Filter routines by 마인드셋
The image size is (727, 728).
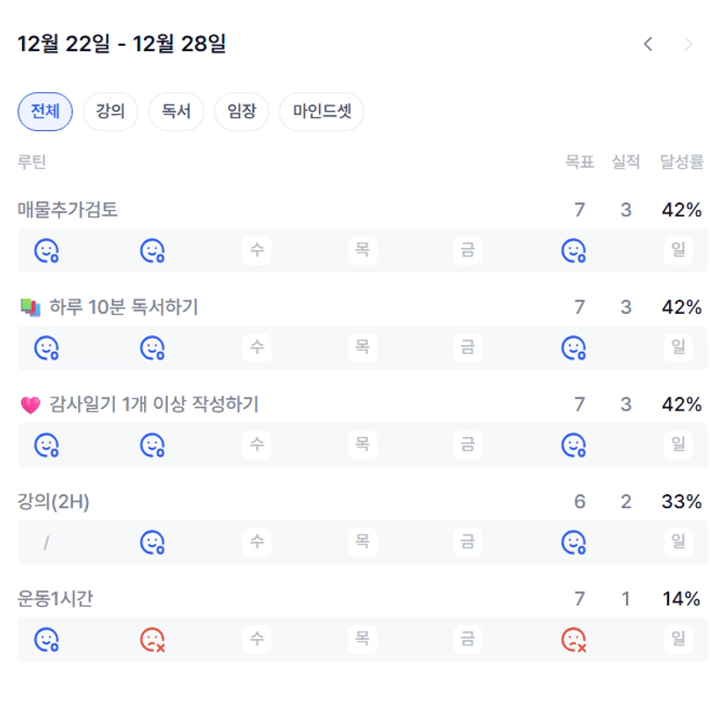(321, 112)
